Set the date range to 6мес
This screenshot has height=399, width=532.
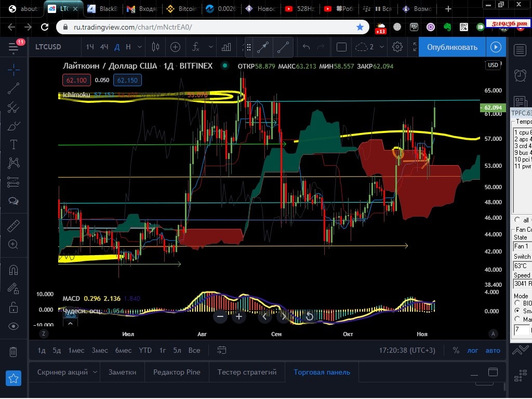pos(123,350)
